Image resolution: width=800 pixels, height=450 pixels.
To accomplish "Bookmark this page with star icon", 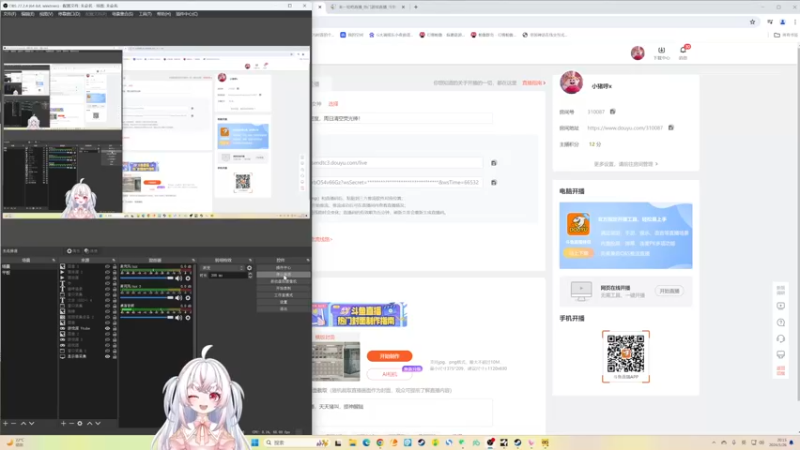I will (x=753, y=22).
